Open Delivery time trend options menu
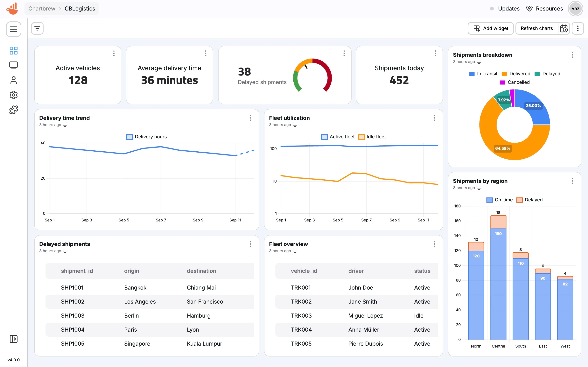 (250, 118)
